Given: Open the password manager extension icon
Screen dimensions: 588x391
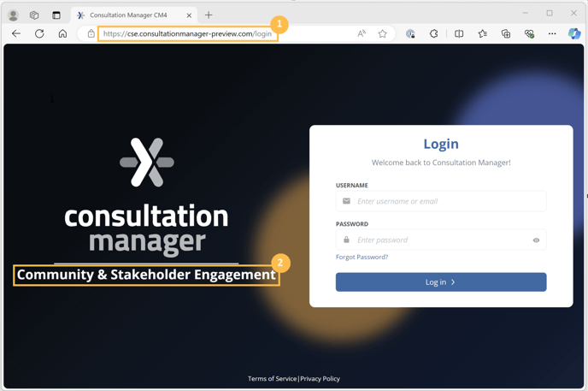Looking at the screenshot, I should tap(410, 33).
